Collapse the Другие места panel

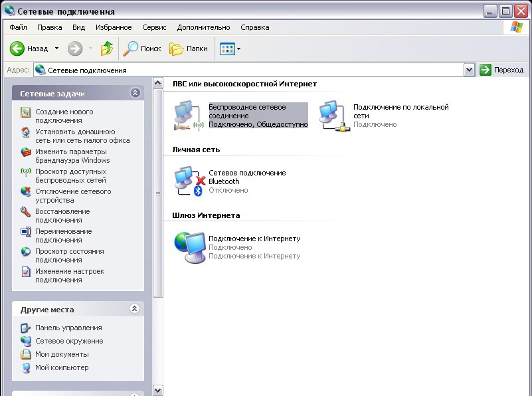tap(135, 309)
